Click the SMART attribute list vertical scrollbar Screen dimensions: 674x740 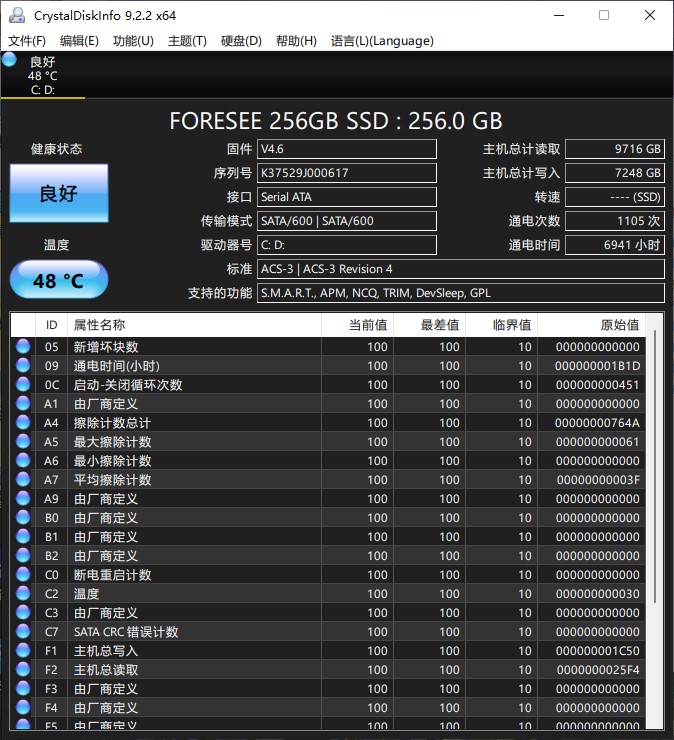tap(655, 466)
